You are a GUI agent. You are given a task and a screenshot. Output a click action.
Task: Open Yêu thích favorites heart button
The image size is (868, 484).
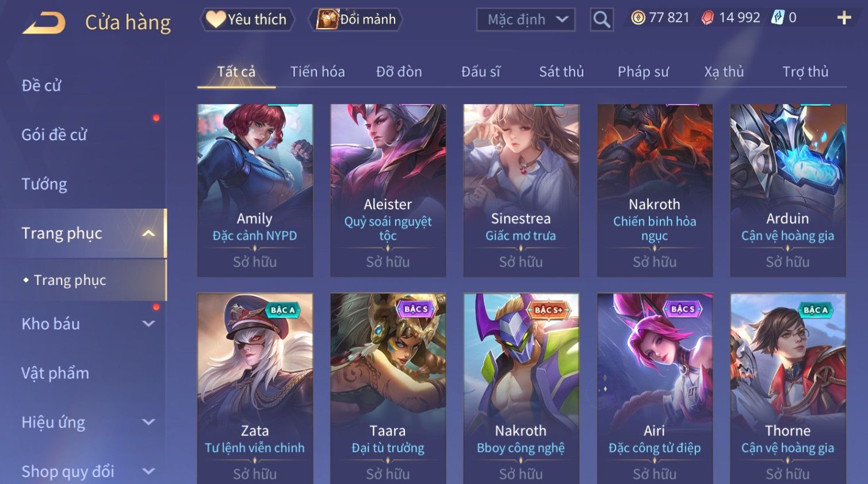click(x=247, y=20)
